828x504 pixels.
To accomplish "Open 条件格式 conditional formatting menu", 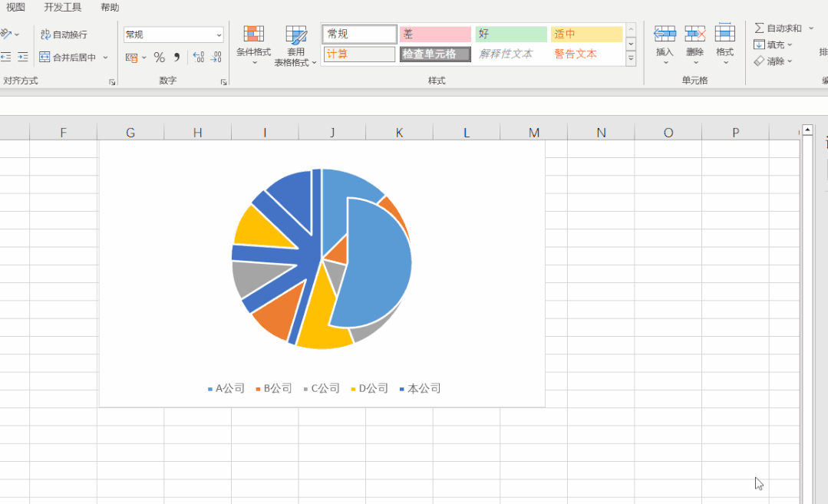I will [x=253, y=46].
